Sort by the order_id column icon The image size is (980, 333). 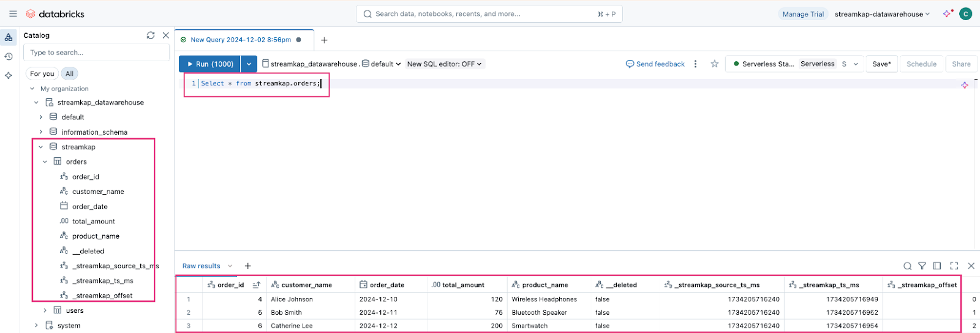(x=257, y=285)
